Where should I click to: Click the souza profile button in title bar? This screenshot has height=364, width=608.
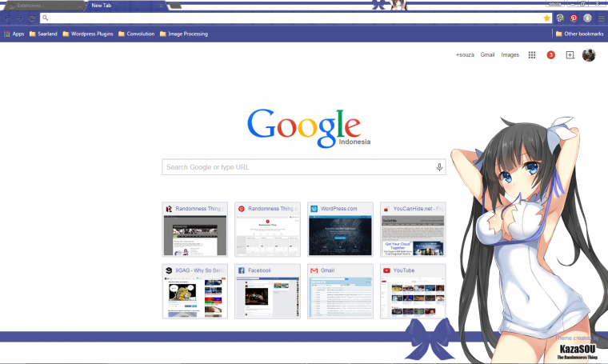click(555, 4)
